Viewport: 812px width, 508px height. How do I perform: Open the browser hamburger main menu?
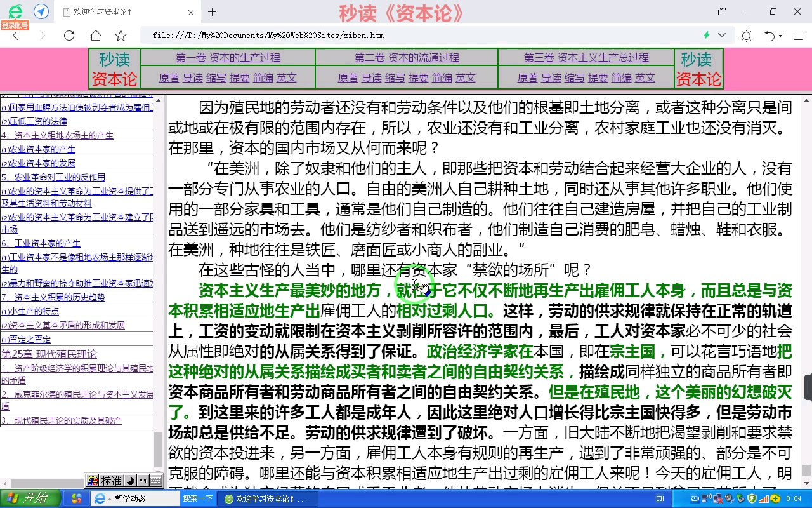797,36
